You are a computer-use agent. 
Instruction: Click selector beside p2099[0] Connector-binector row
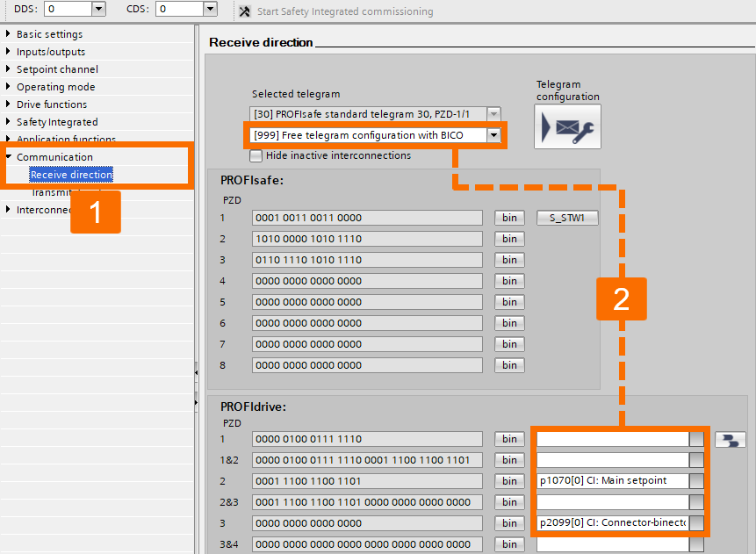tap(696, 522)
